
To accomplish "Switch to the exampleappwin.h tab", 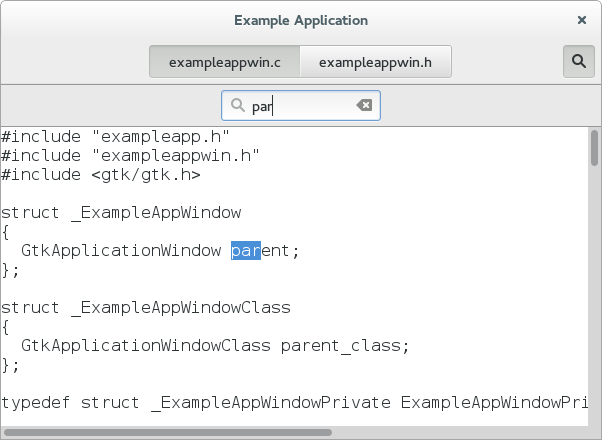I will coord(375,62).
